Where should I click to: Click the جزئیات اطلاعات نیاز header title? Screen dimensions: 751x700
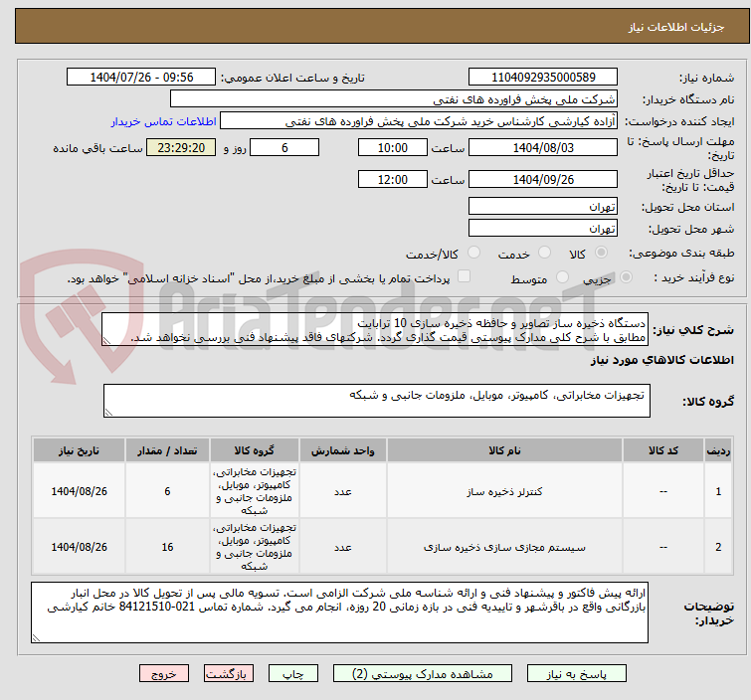[x=676, y=27]
